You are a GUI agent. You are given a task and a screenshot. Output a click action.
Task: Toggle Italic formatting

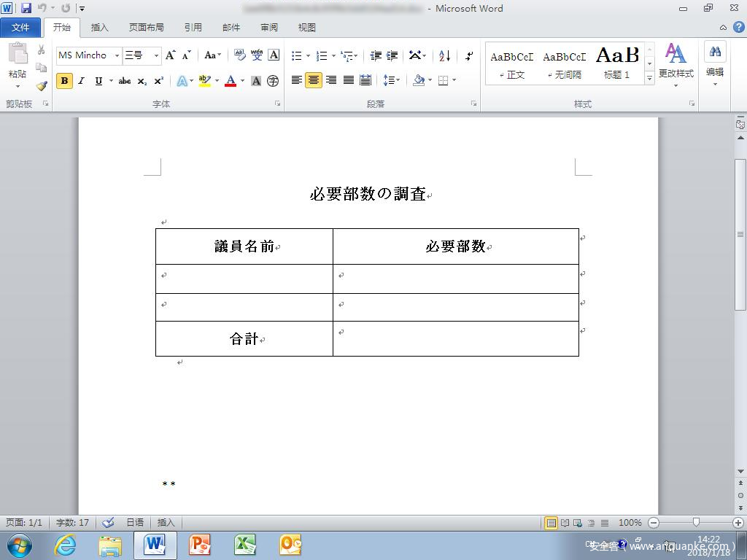pyautogui.click(x=82, y=81)
